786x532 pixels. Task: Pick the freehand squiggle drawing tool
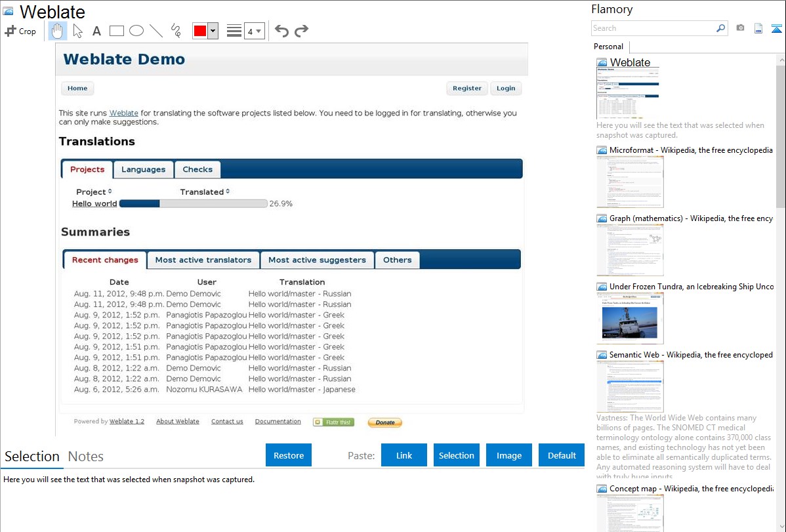(x=176, y=31)
